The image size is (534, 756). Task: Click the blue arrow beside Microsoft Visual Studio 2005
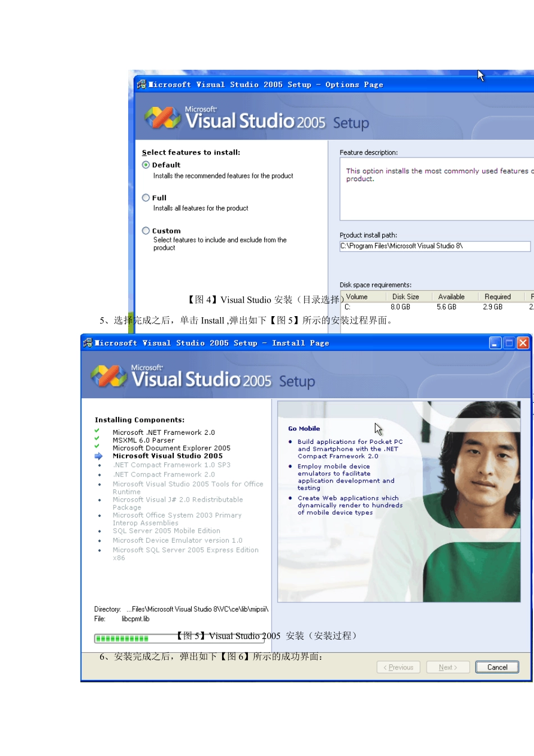tap(98, 456)
